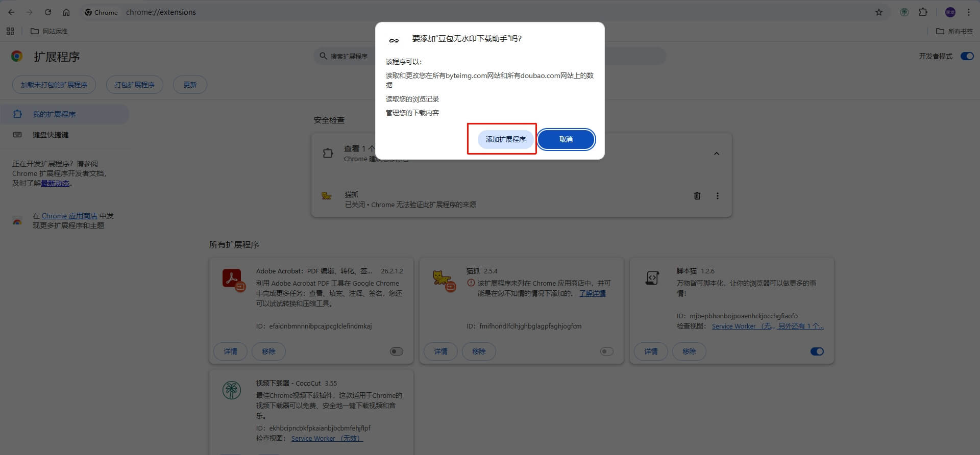980x455 pixels.
Task: Enable the Adobe Acrobat extension toggle
Action: coord(397,351)
